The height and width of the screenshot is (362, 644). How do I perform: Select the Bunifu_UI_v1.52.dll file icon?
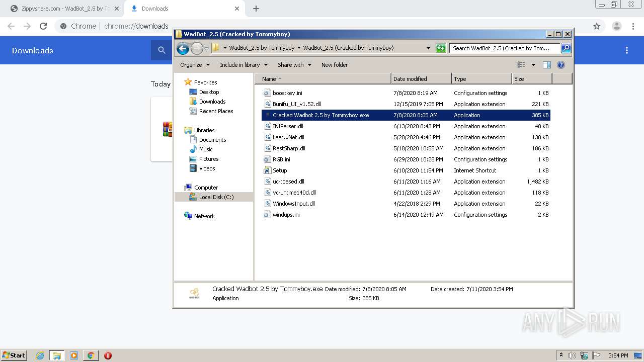pyautogui.click(x=268, y=104)
